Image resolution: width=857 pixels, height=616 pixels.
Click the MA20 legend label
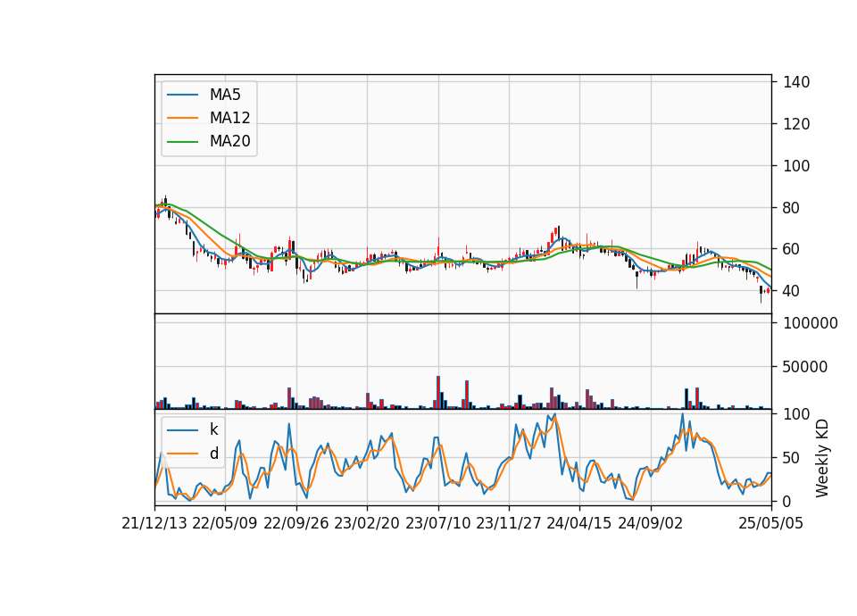pyautogui.click(x=229, y=141)
